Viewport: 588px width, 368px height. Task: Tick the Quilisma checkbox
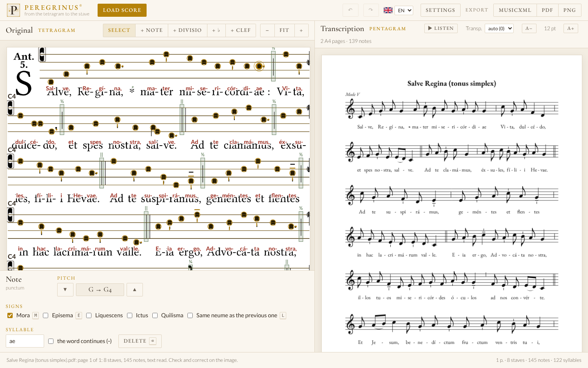[x=155, y=315]
